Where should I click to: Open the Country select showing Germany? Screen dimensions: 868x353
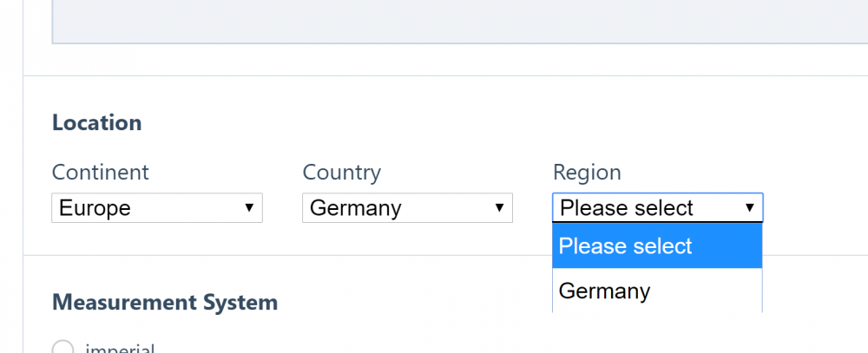coord(406,208)
